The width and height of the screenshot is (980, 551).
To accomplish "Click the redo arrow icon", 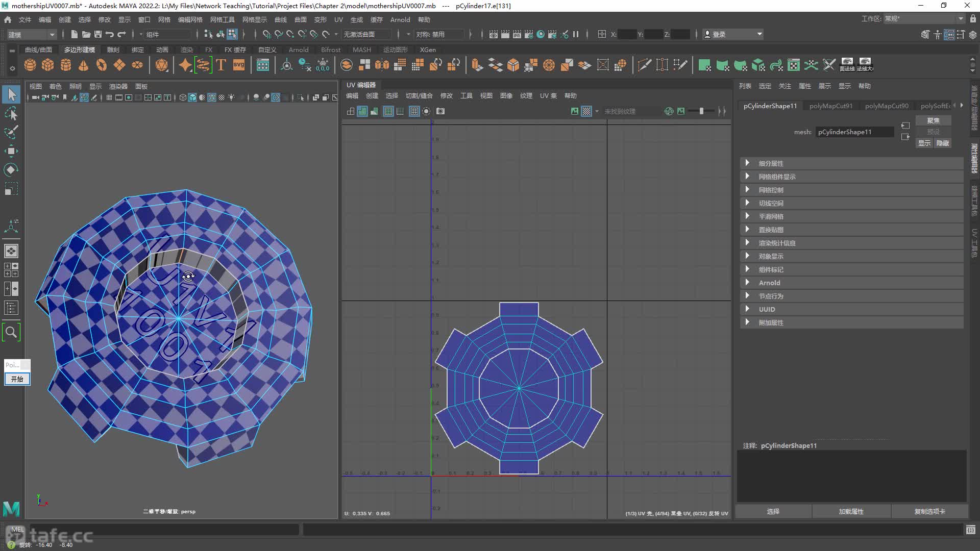I will (121, 34).
